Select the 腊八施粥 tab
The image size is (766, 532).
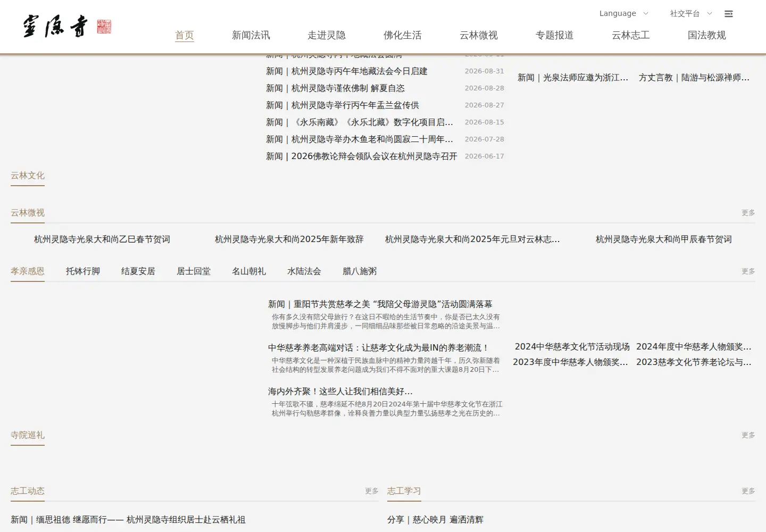tap(360, 271)
